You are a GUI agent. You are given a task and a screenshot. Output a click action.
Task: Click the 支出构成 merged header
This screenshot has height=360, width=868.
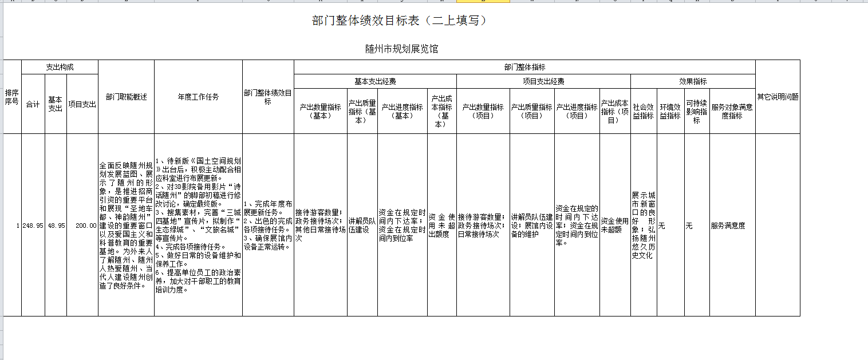point(60,67)
